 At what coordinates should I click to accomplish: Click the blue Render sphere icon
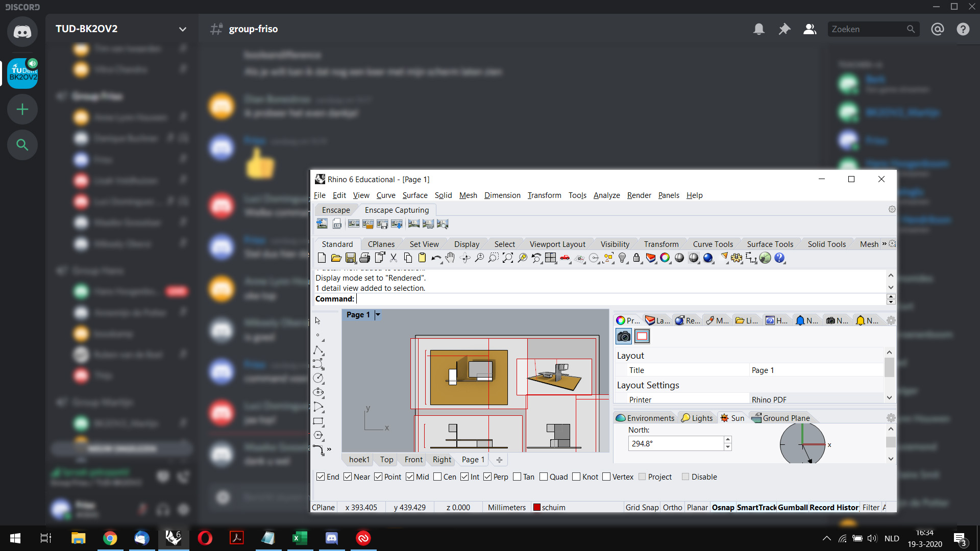708,258
